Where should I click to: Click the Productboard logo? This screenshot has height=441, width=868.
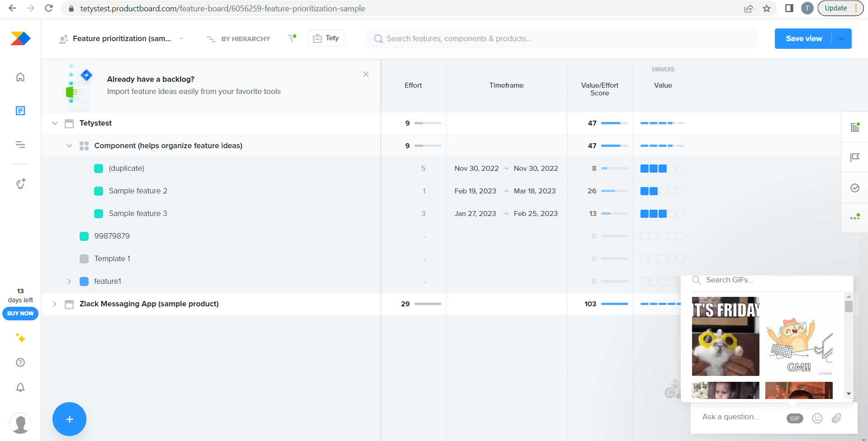tap(20, 38)
